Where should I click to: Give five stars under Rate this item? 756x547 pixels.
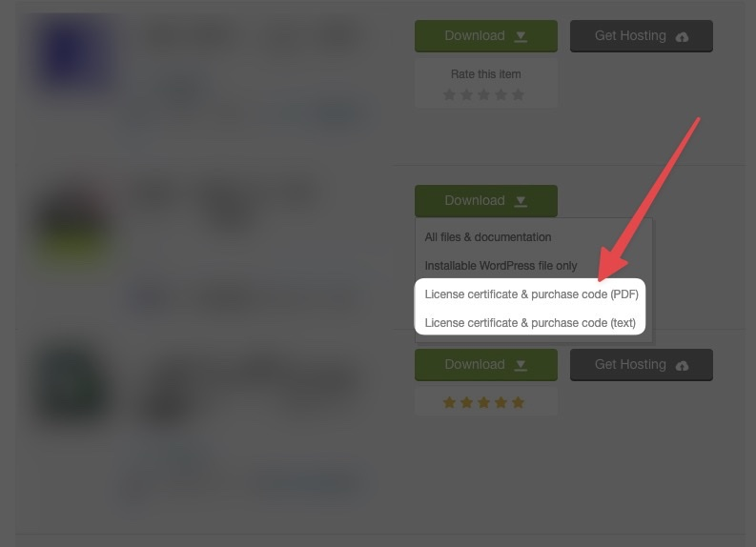point(519,94)
